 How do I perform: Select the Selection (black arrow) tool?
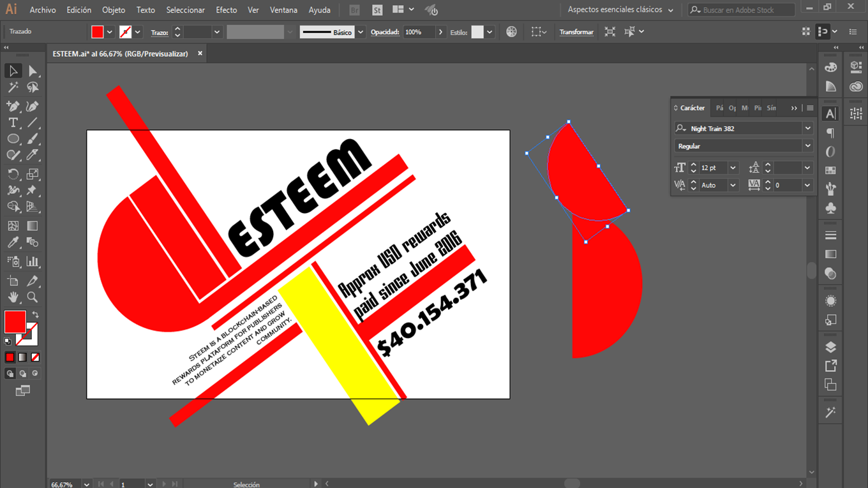click(13, 71)
